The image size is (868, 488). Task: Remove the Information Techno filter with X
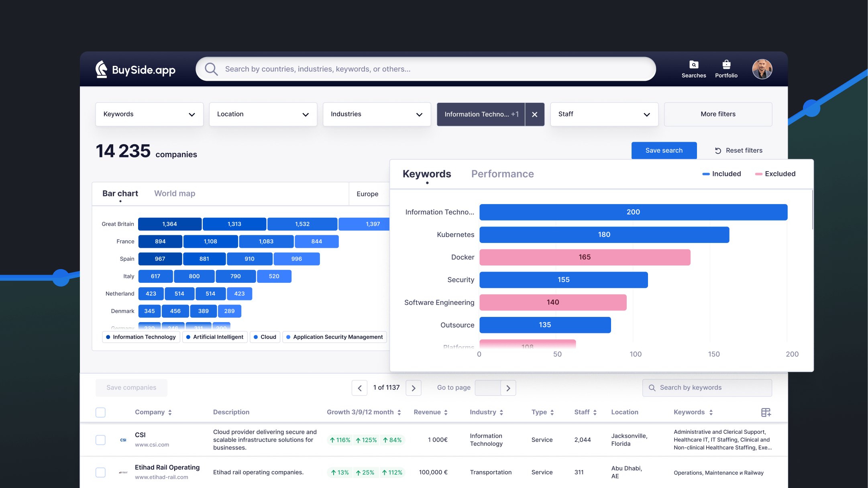(534, 114)
